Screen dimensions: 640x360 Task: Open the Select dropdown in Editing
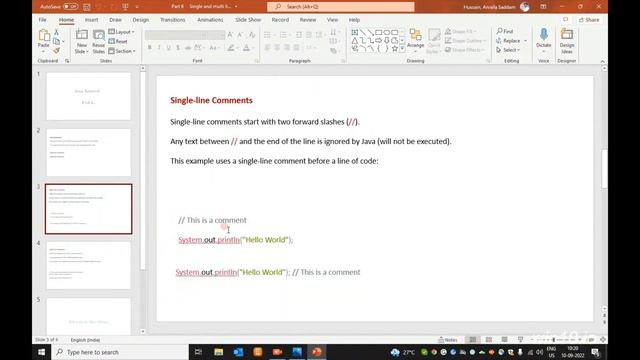[508, 50]
